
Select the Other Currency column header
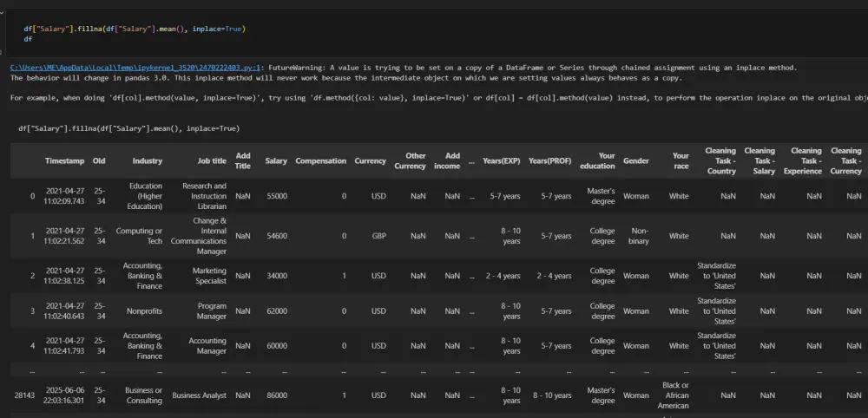click(411, 161)
